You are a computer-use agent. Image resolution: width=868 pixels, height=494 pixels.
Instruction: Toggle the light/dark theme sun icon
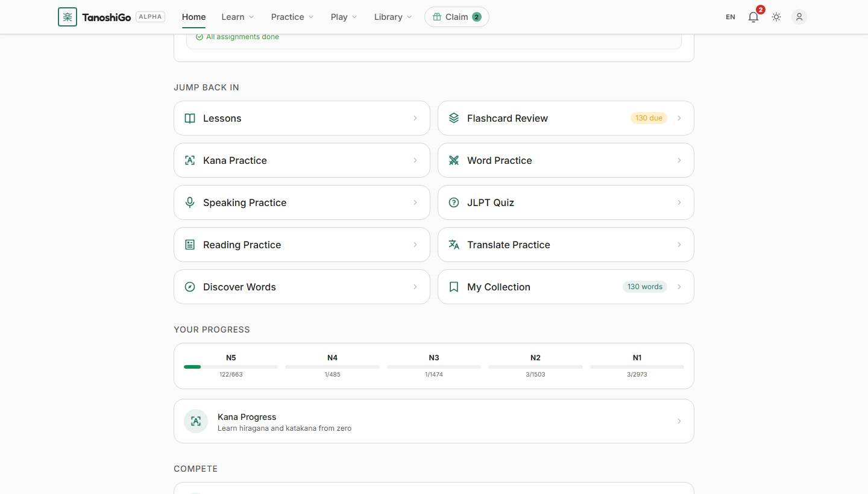[776, 17]
